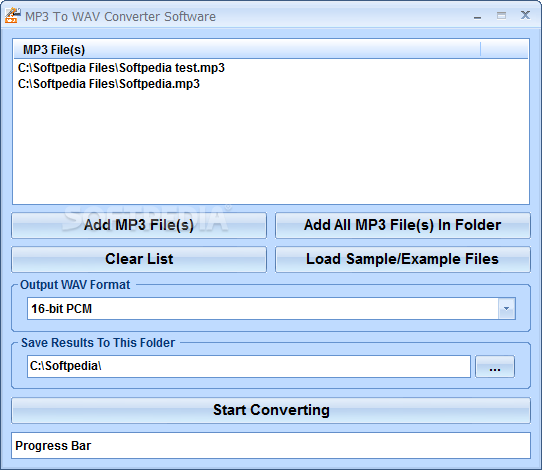Minimize the converter window
This screenshot has height=470, width=542.
(x=478, y=16)
